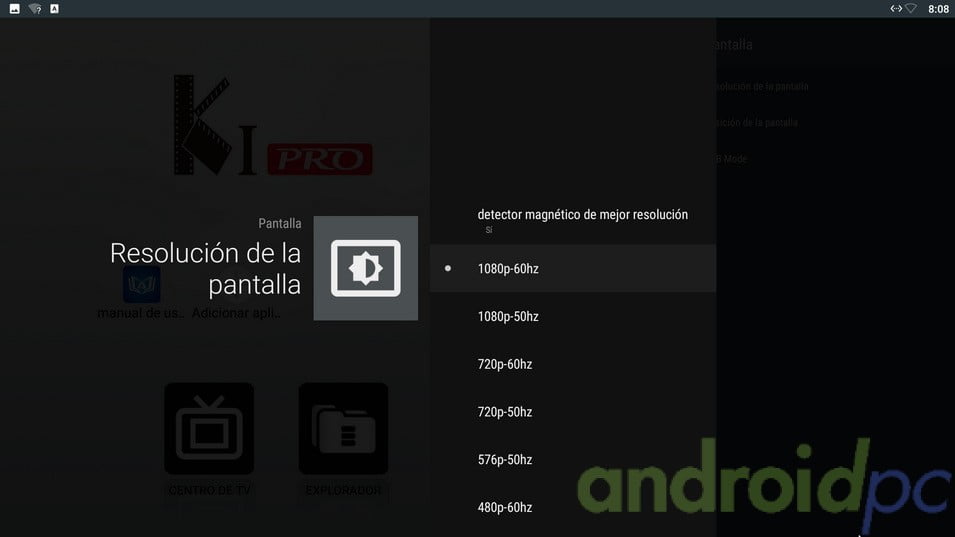The image size is (955, 537).
Task: Open the RGB Mode setting
Action: point(732,159)
